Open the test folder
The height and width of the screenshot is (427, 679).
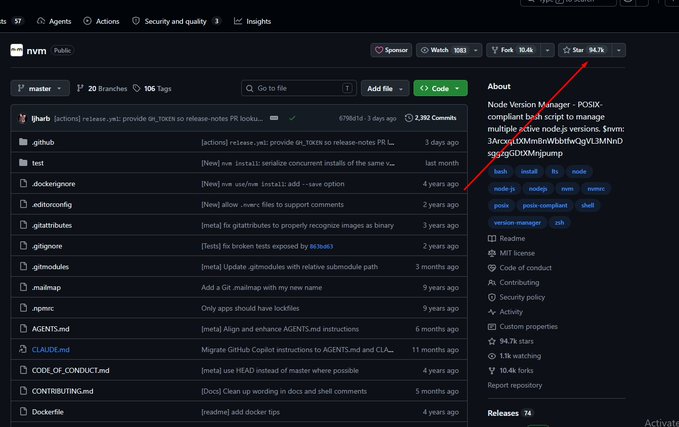pyautogui.click(x=38, y=163)
